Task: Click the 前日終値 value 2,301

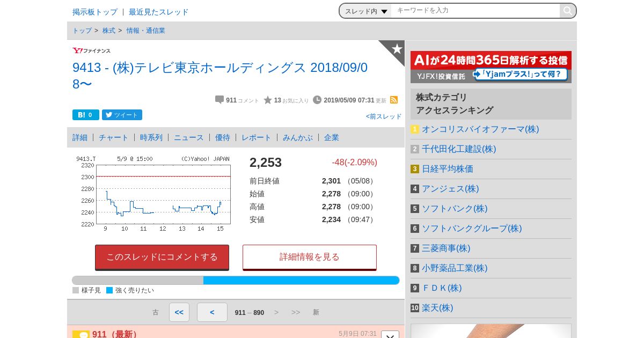Action: click(x=331, y=181)
